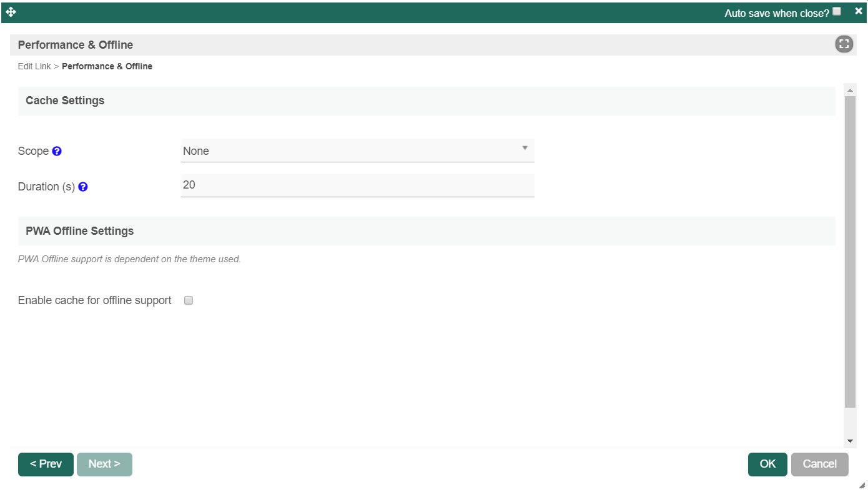Click the PWA Offline Settings header
This screenshot has width=868, height=492.
click(x=427, y=231)
